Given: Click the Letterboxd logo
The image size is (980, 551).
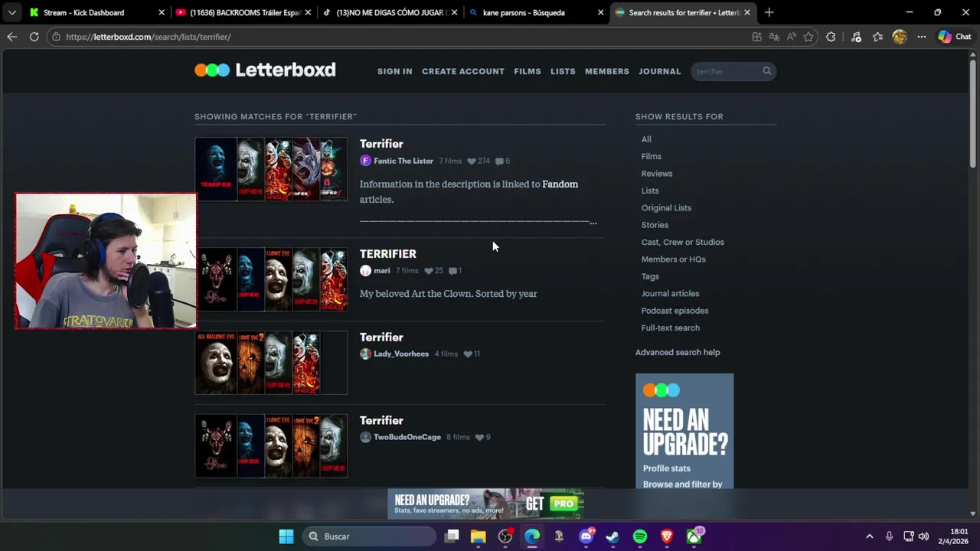Looking at the screenshot, I should coord(265,70).
